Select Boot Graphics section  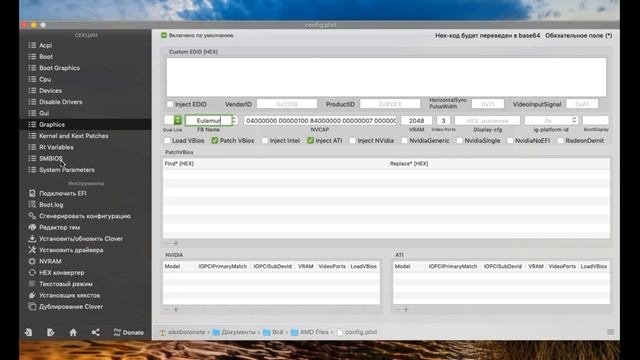[59, 68]
